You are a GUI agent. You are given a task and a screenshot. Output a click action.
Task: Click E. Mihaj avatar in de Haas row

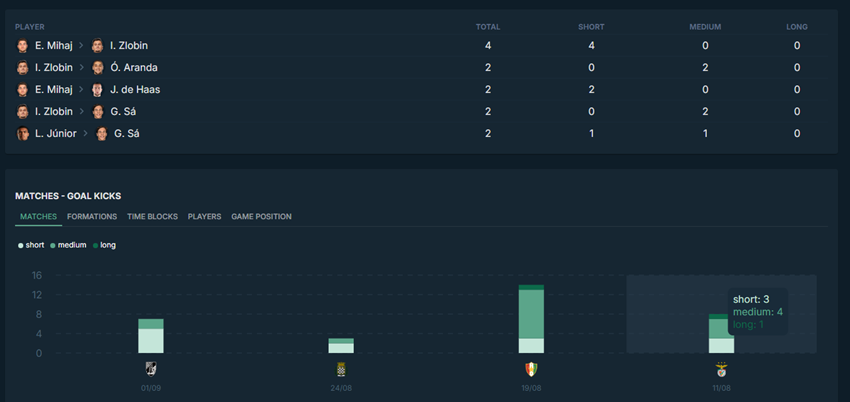click(22, 89)
